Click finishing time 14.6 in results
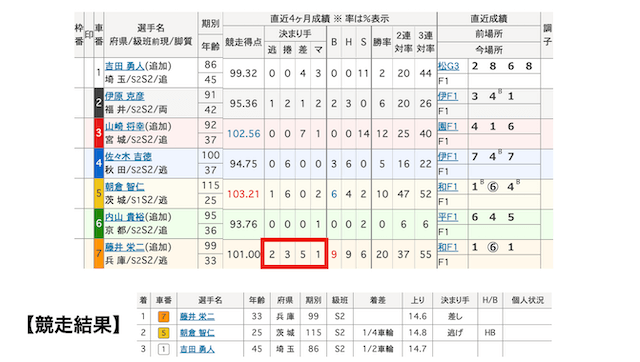This screenshot has height=362, width=640. click(x=417, y=316)
